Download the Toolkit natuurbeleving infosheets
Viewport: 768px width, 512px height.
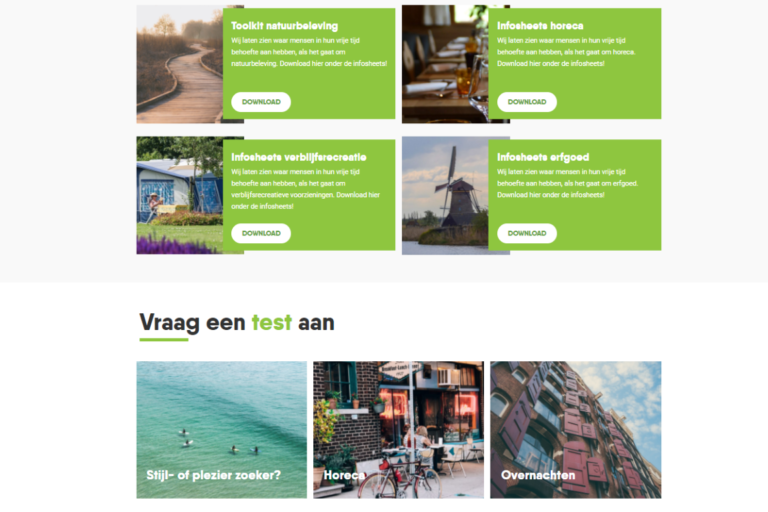[261, 102]
